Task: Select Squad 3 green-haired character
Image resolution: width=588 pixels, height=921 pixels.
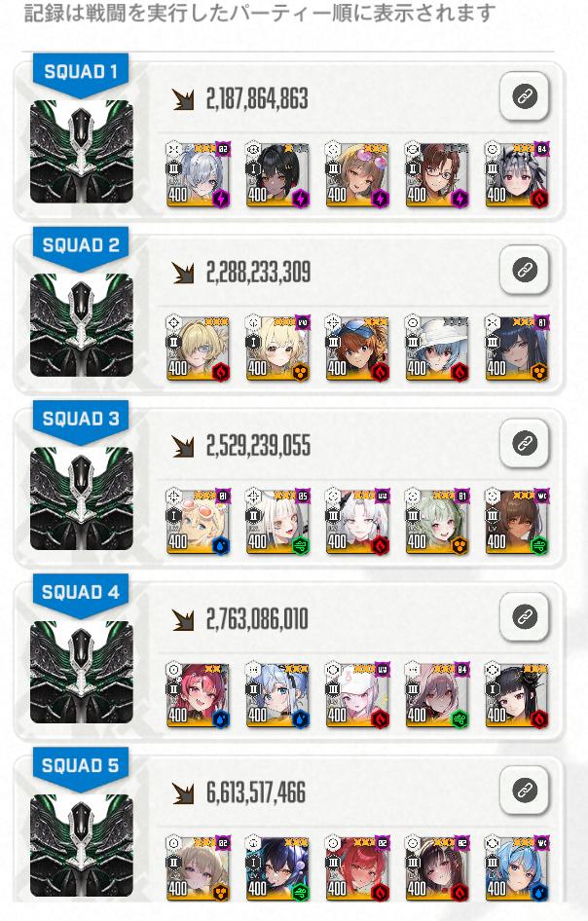Action: tap(437, 521)
